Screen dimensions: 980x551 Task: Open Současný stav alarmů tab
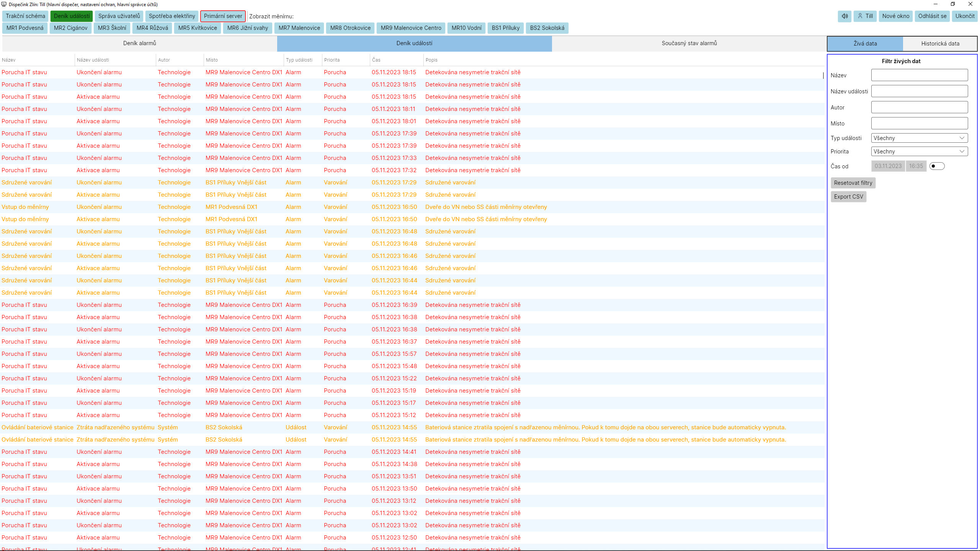coord(689,43)
